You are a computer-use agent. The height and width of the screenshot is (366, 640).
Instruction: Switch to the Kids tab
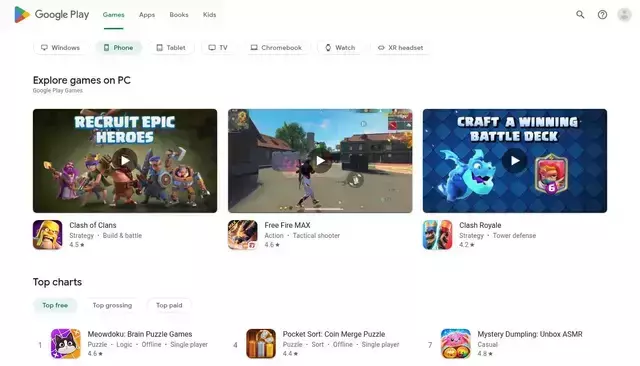tap(209, 15)
